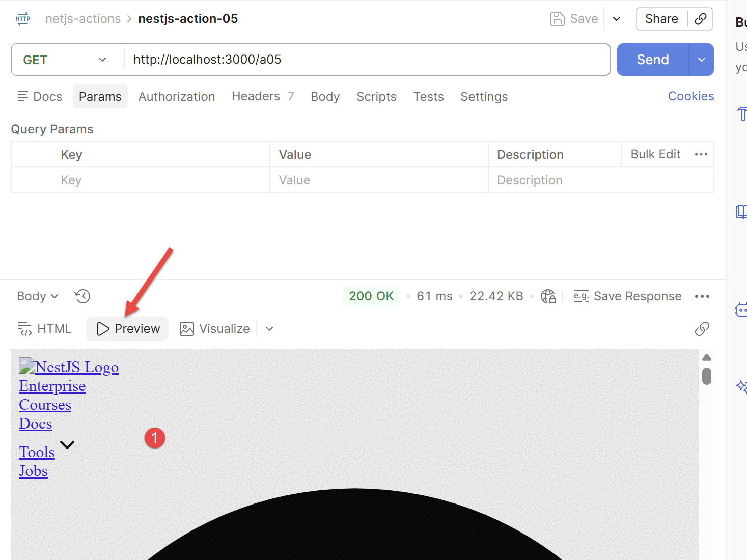Switch to the Scripts tab
747x560 pixels.
pos(376,96)
